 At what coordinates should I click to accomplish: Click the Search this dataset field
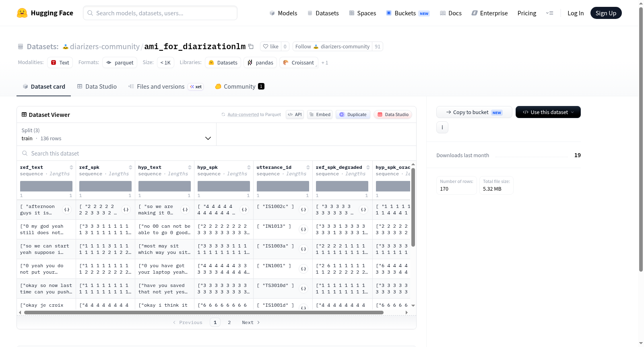(x=217, y=154)
